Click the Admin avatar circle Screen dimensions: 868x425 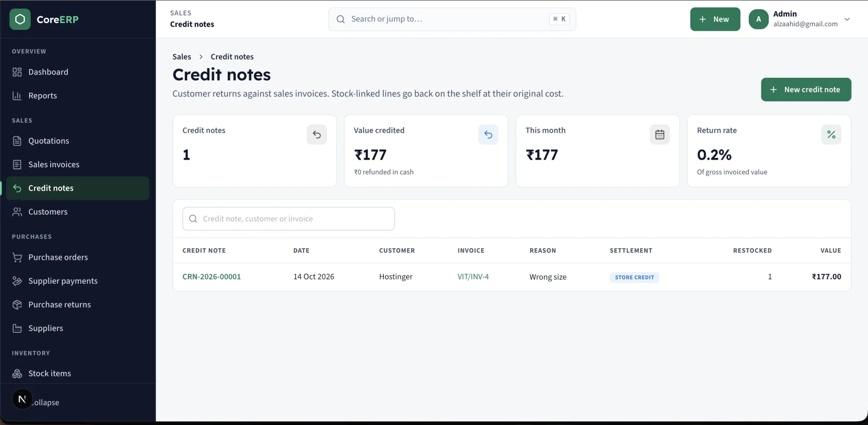[x=759, y=19]
